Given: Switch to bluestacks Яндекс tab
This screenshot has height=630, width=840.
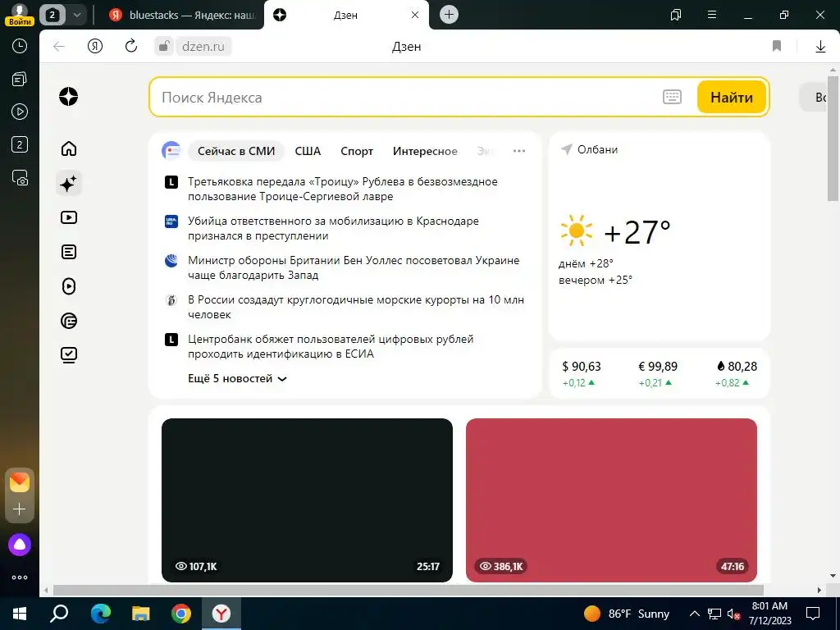Looking at the screenshot, I should pyautogui.click(x=183, y=15).
